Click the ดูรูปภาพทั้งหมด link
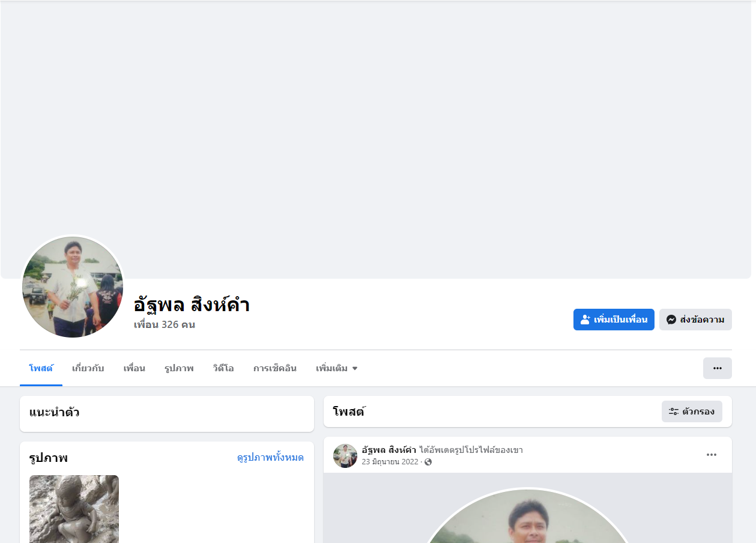Screen dimensions: 756x543 click(x=270, y=458)
